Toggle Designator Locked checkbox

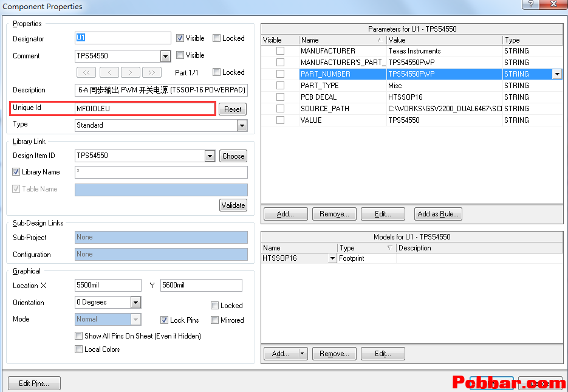(217, 38)
